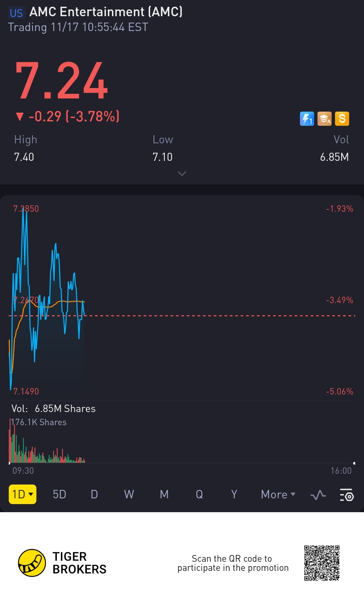
Task: Tap the orange stacked coins badge icon
Action: [324, 119]
